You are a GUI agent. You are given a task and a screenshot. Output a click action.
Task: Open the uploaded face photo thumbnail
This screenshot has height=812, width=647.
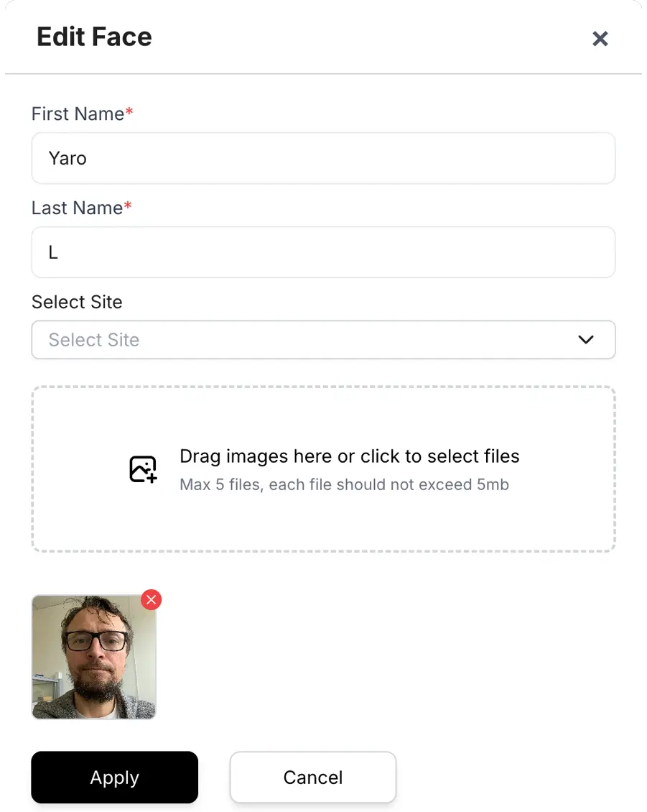(93, 658)
